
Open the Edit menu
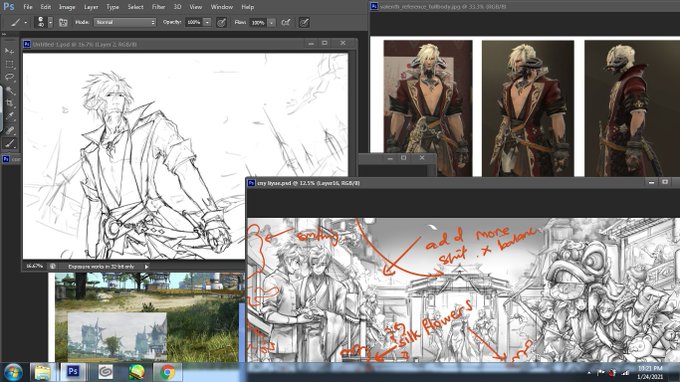click(x=46, y=7)
